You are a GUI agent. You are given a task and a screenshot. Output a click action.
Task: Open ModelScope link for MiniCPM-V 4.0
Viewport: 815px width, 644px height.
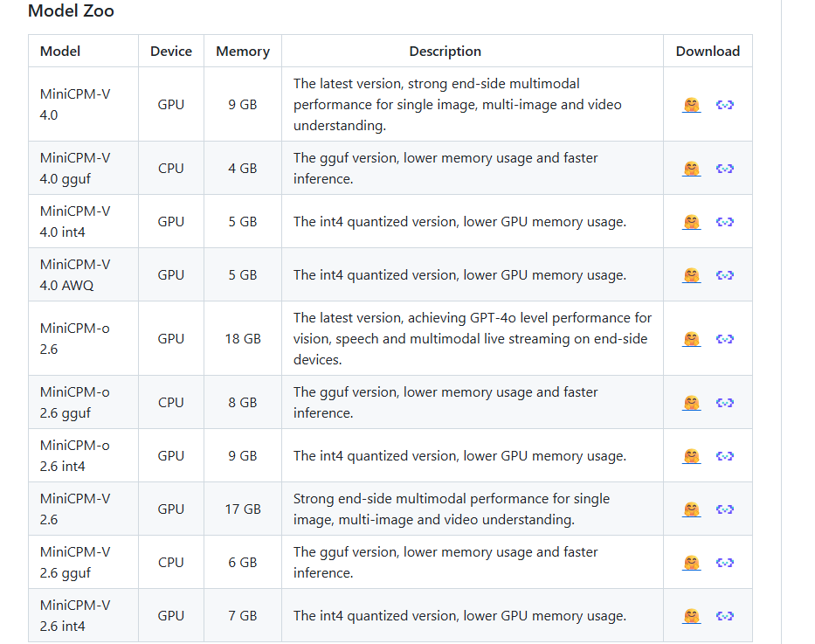(724, 105)
